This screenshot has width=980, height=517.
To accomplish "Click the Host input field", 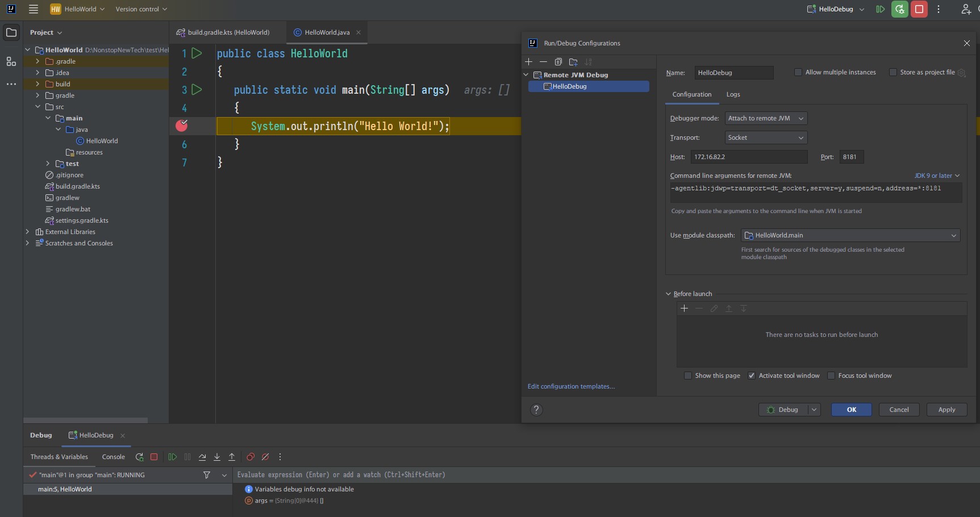I will tap(748, 157).
